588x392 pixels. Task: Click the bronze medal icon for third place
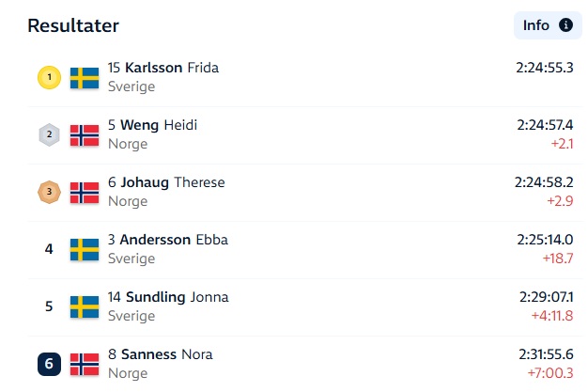pos(49,192)
